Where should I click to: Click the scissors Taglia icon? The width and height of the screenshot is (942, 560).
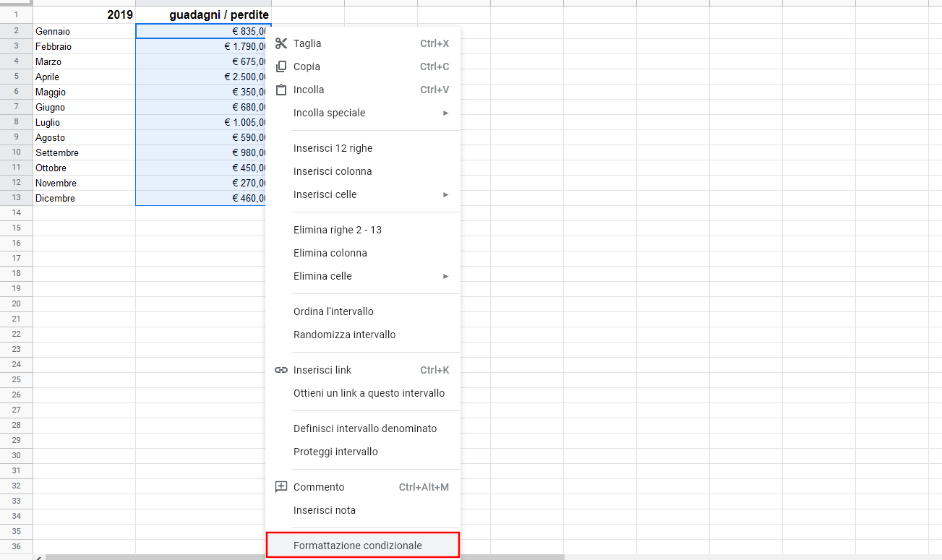pyautogui.click(x=281, y=43)
